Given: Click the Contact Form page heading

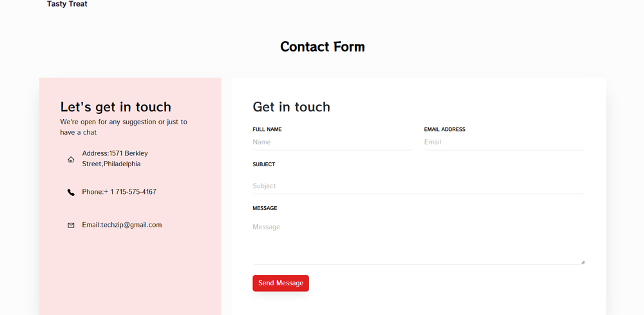Looking at the screenshot, I should [322, 47].
